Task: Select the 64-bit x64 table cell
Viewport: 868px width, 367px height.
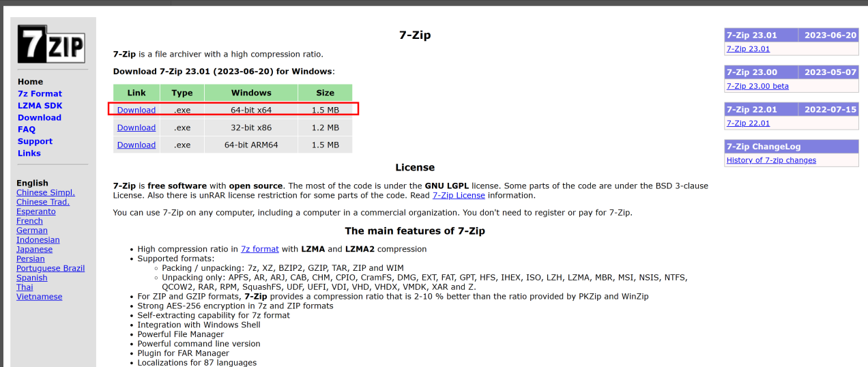Action: pos(251,110)
